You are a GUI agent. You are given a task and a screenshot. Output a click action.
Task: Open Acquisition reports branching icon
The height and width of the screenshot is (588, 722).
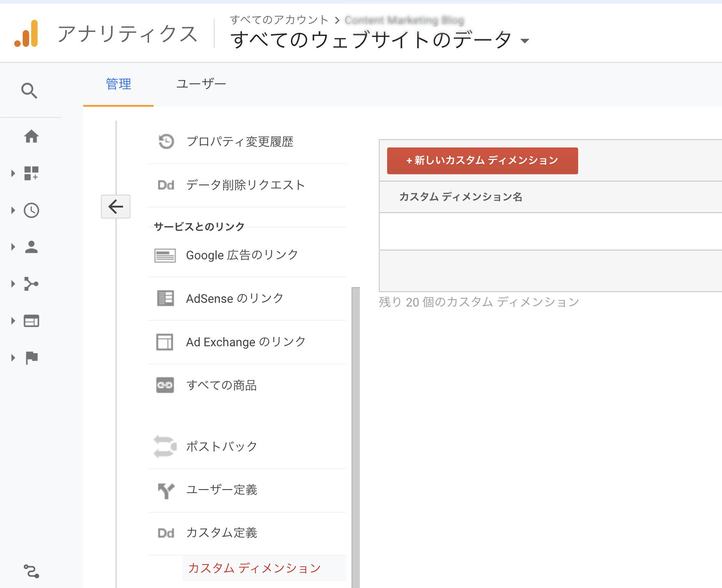(x=31, y=284)
